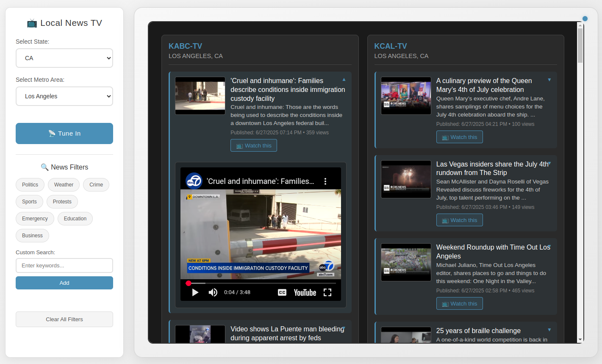Click the video title 'Cruel and inhumane': Families…
The height and width of the screenshot is (364, 602).
pos(261,181)
